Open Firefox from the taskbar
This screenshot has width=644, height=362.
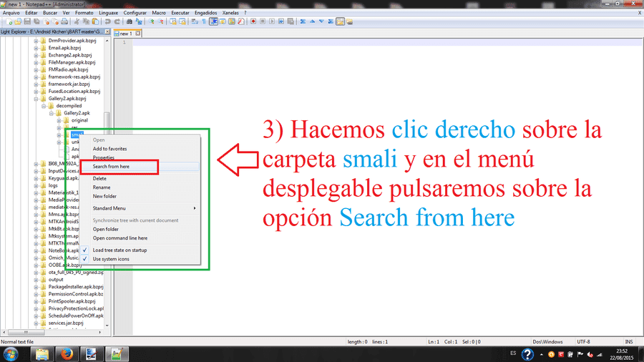[x=67, y=354]
